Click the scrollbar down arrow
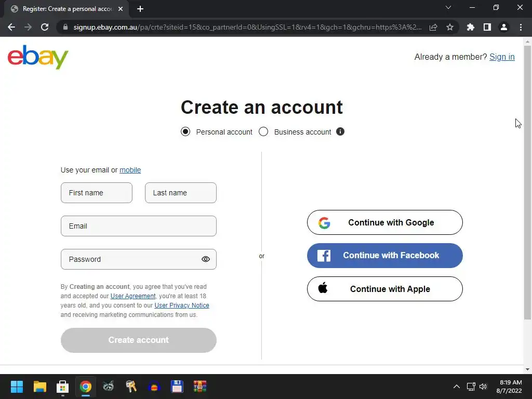The image size is (532, 399). [x=527, y=369]
